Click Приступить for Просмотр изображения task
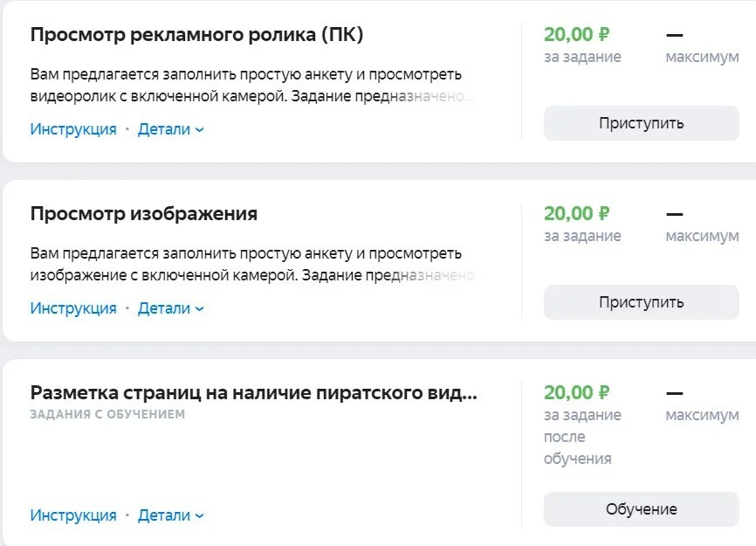 [641, 302]
